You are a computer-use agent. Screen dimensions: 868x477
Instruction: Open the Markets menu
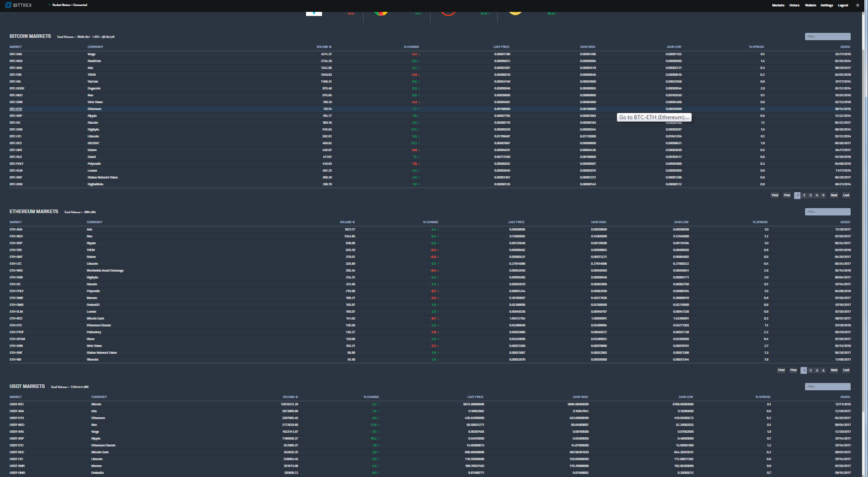pos(778,5)
